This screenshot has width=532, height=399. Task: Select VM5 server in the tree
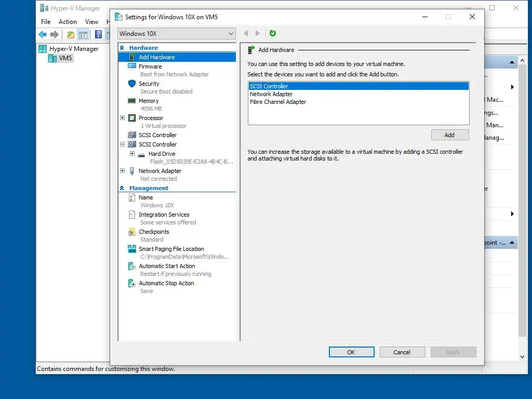(65, 58)
